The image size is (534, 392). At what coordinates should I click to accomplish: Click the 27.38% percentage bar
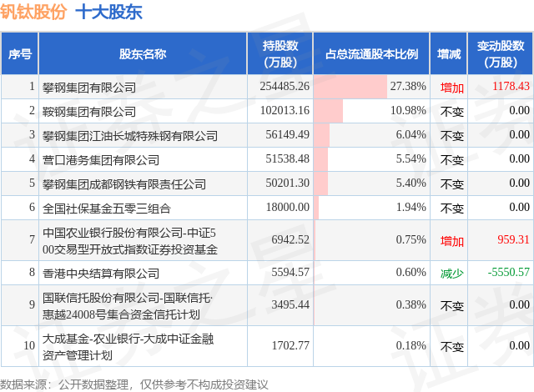tap(350, 87)
